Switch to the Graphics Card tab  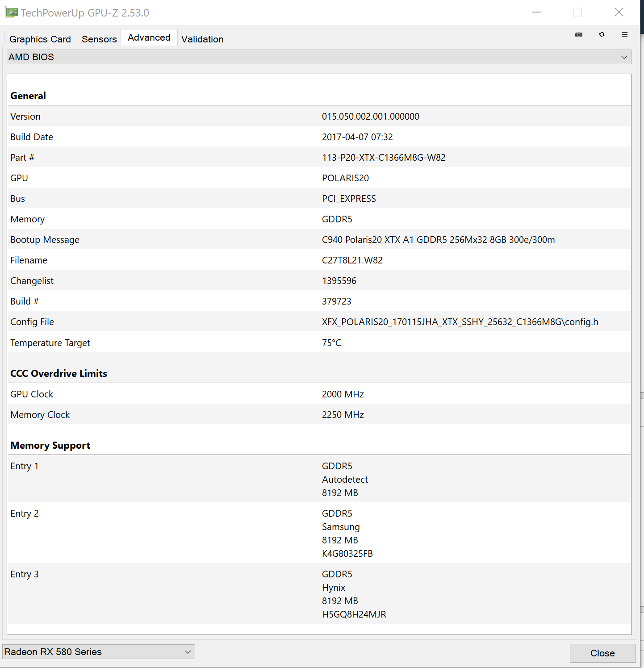coord(40,39)
